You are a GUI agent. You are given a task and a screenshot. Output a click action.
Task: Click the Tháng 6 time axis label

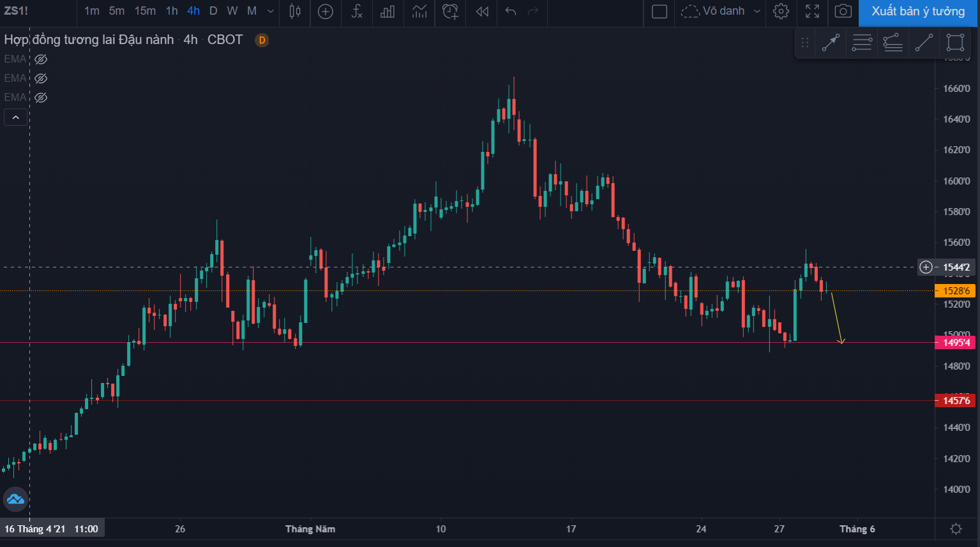pos(857,528)
